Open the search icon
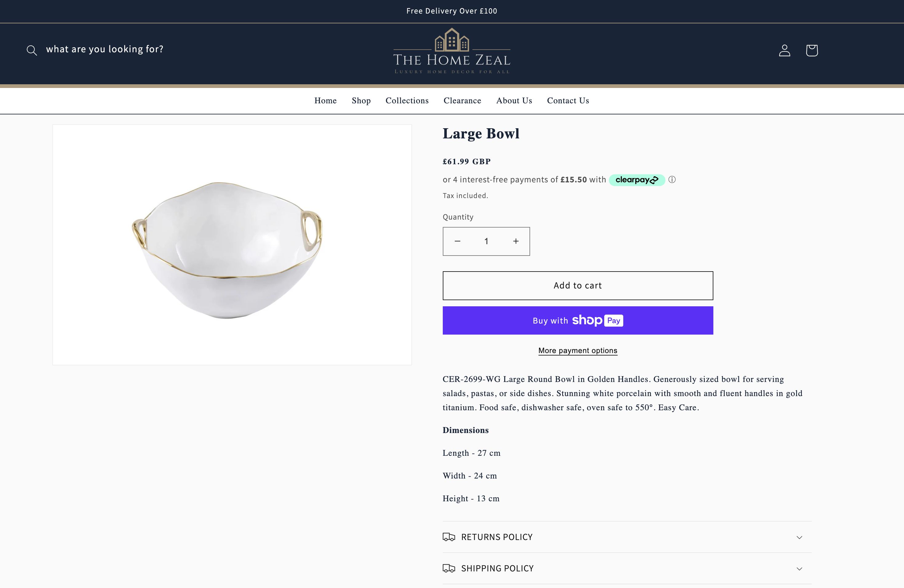The height and width of the screenshot is (588, 904). 32,50
